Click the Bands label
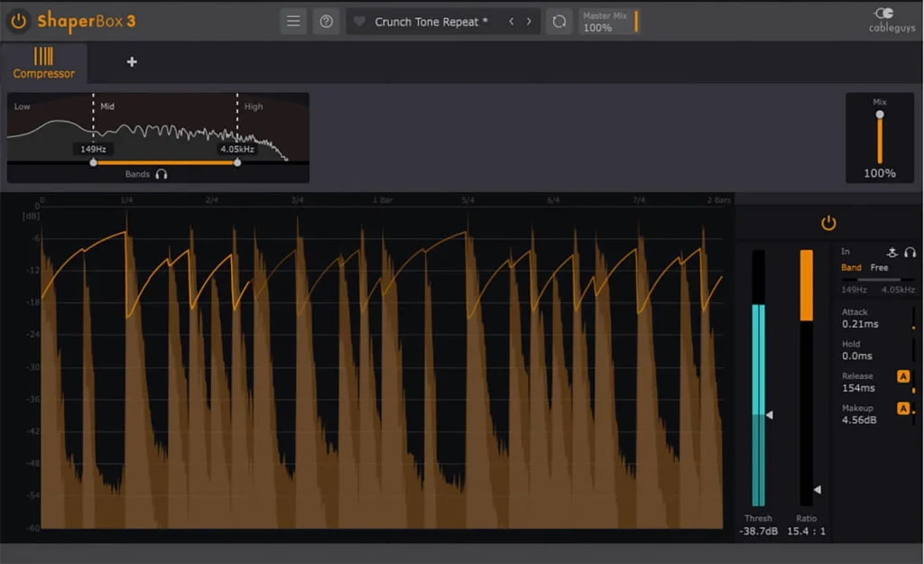The image size is (924, 564). (x=137, y=174)
